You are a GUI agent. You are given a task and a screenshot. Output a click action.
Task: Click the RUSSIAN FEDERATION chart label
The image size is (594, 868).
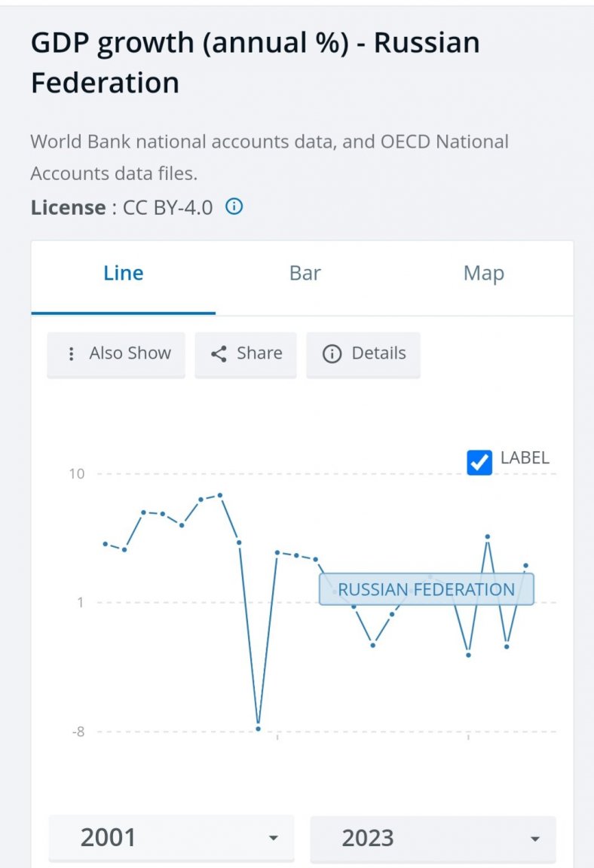(426, 589)
